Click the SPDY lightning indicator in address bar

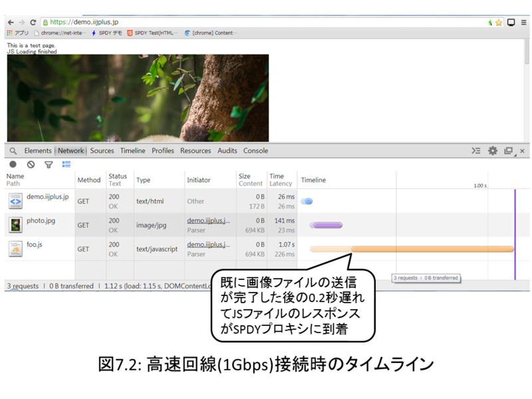click(490, 23)
